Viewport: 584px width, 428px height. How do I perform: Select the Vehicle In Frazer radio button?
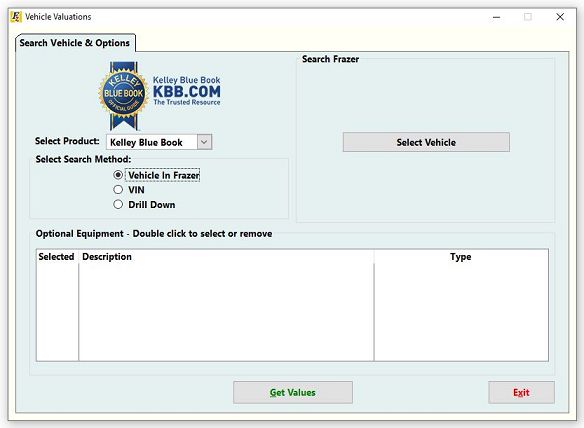click(x=118, y=175)
